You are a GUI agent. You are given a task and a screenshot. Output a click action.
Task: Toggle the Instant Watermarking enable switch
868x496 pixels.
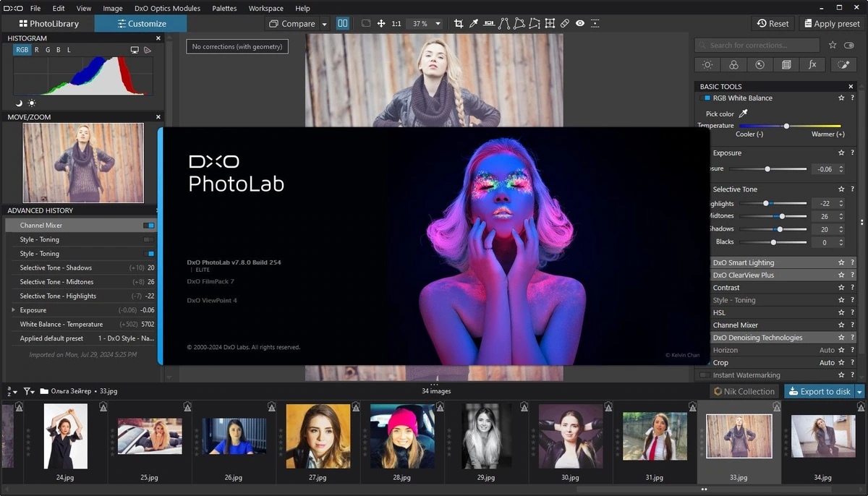point(705,375)
